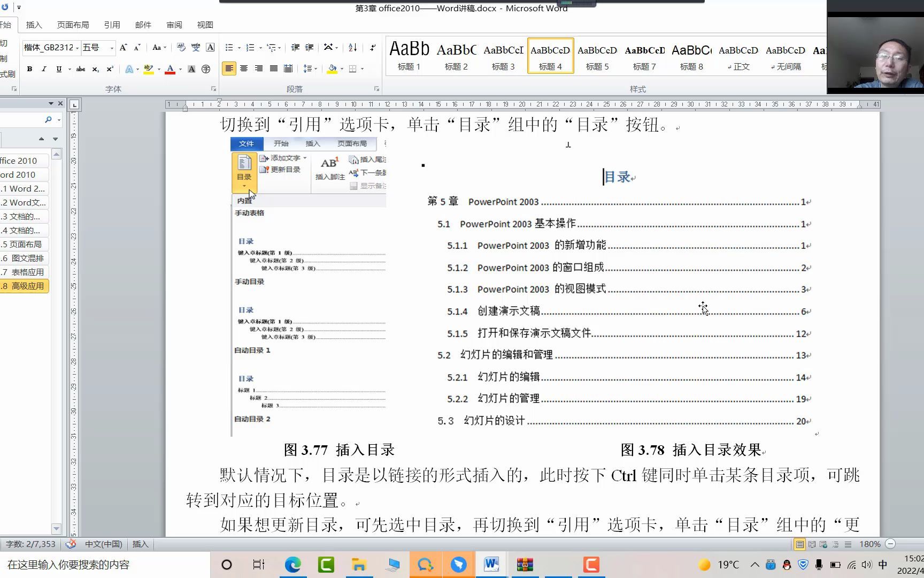Toggle Show/Hide paragraph marks
The width and height of the screenshot is (924, 578).
373,48
